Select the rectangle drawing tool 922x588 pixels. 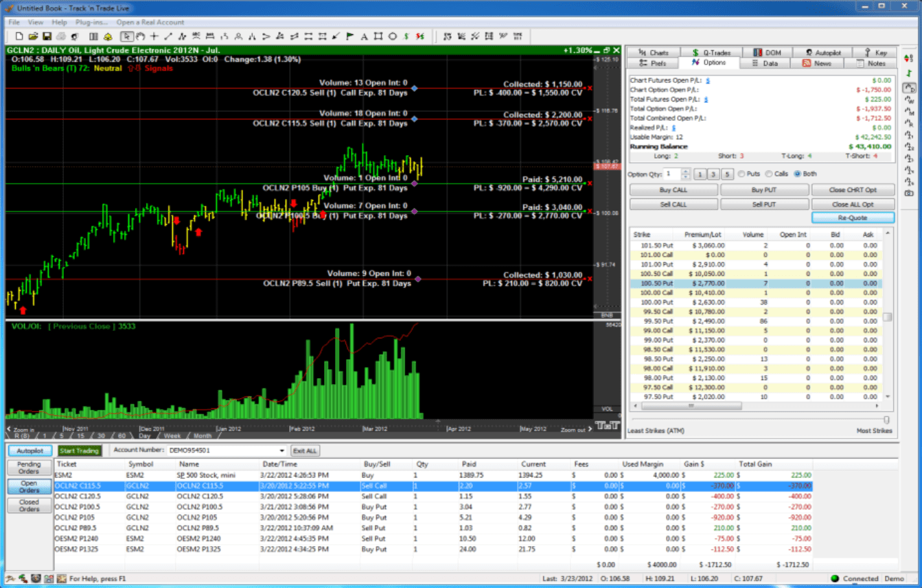pos(378,36)
